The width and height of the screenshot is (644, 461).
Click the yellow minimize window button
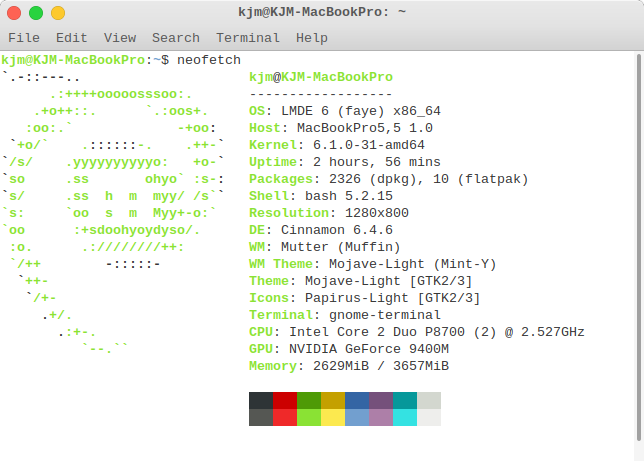58,13
